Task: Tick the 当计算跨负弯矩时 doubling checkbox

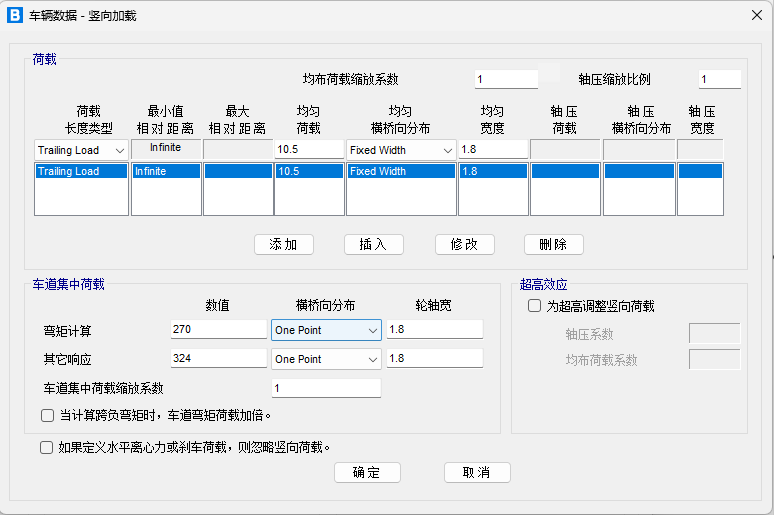Action: tap(47, 415)
